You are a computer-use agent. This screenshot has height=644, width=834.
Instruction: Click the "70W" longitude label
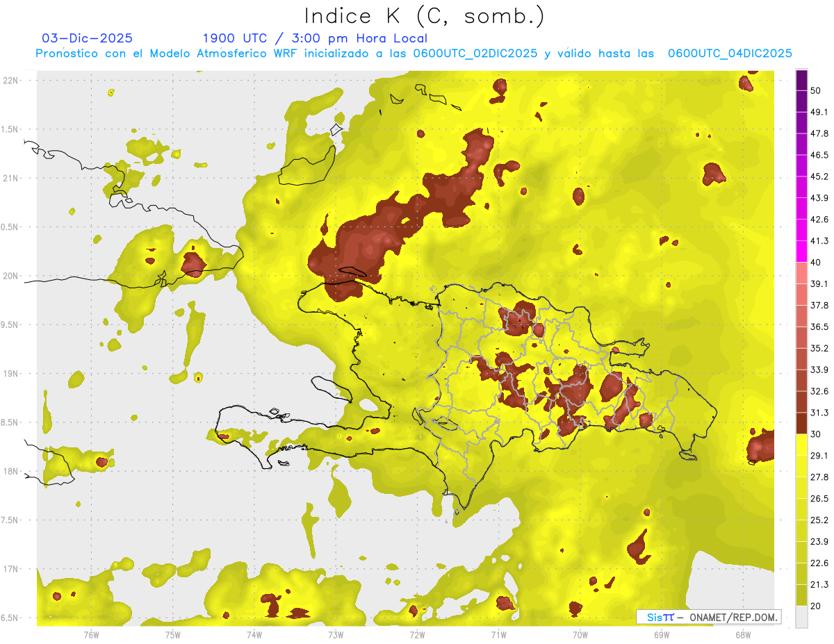(580, 635)
